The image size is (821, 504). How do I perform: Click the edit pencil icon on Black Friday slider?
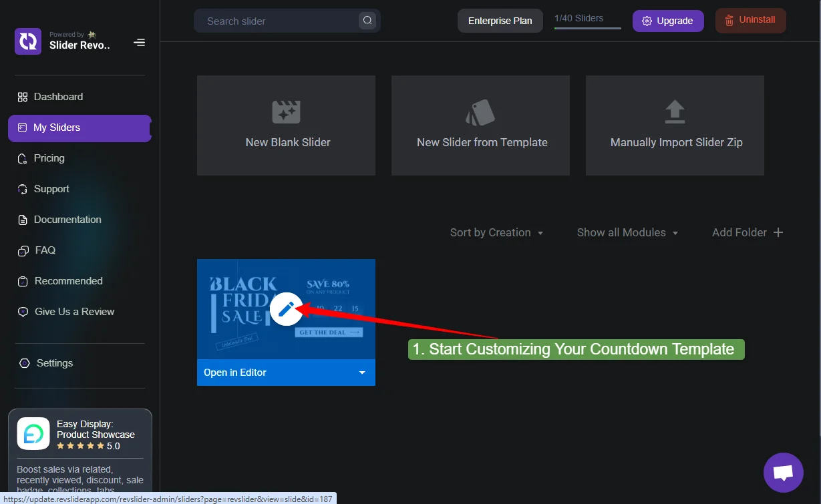tap(286, 308)
